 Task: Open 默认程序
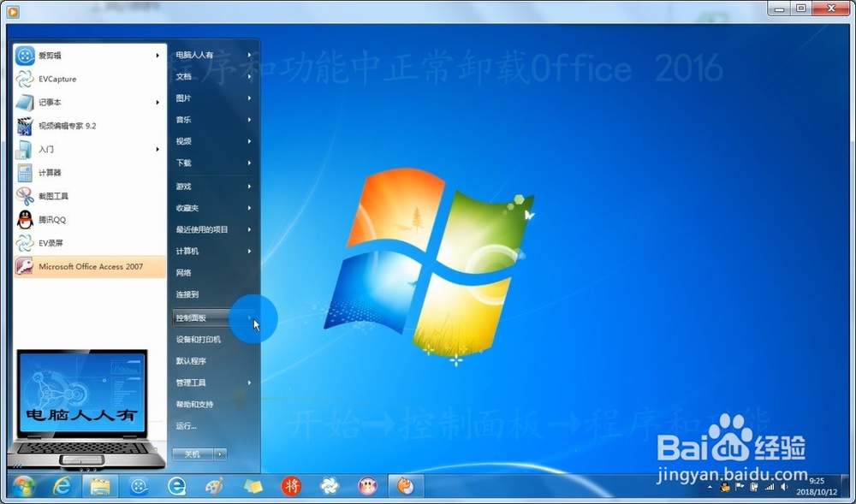click(214, 361)
